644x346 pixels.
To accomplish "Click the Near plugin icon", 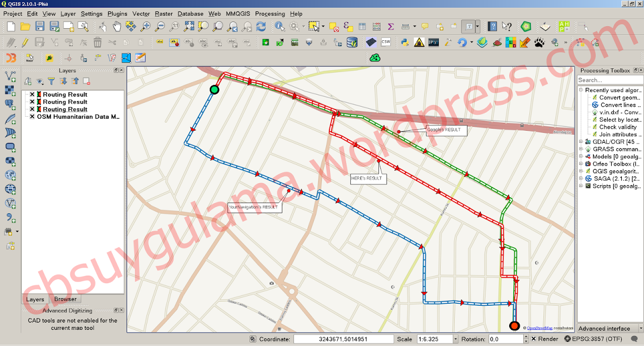I will pos(30,58).
